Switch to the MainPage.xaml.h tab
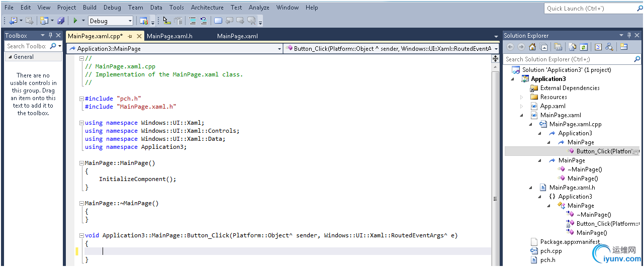Screen dimensions: 644x267 click(x=169, y=36)
